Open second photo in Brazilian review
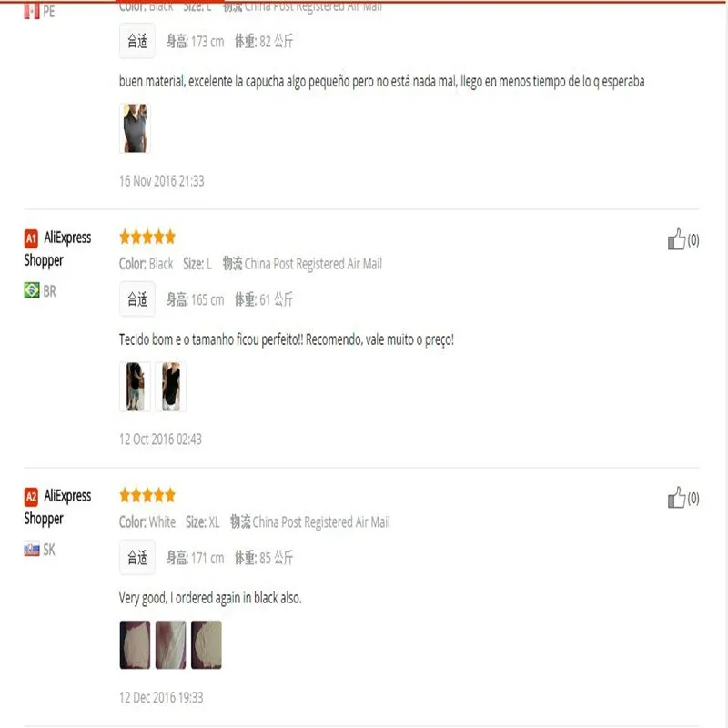Viewport: 728px width, 728px height. (x=171, y=386)
